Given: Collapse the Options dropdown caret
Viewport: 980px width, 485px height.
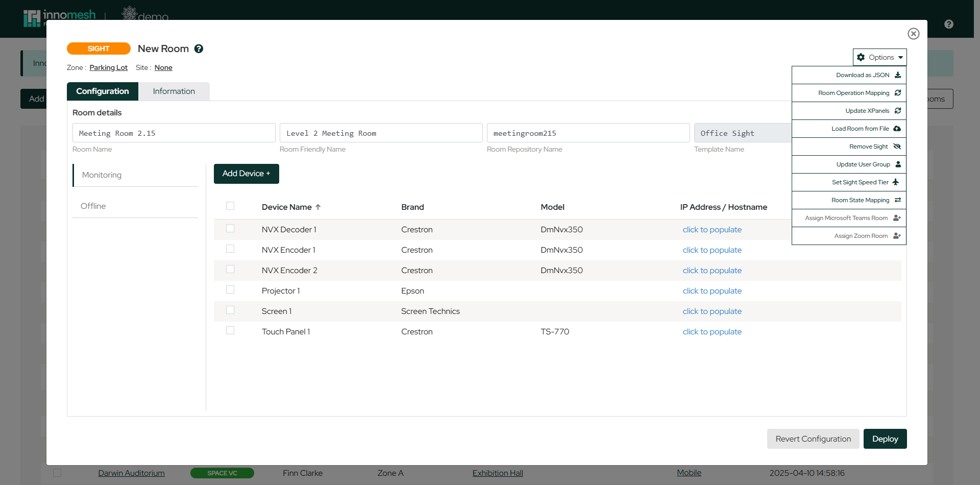Looking at the screenshot, I should point(901,57).
